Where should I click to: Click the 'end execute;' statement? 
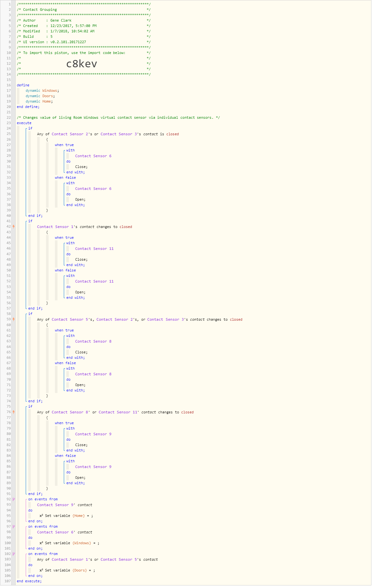(x=29, y=581)
